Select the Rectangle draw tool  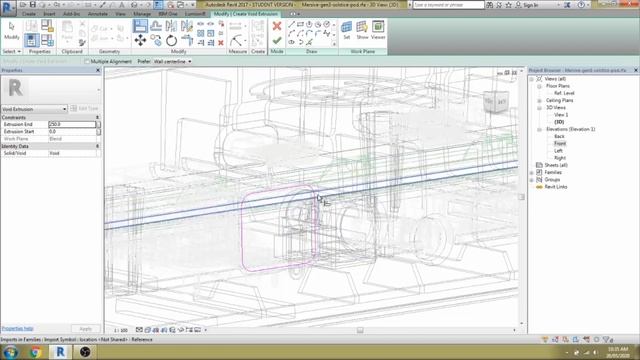300,24
